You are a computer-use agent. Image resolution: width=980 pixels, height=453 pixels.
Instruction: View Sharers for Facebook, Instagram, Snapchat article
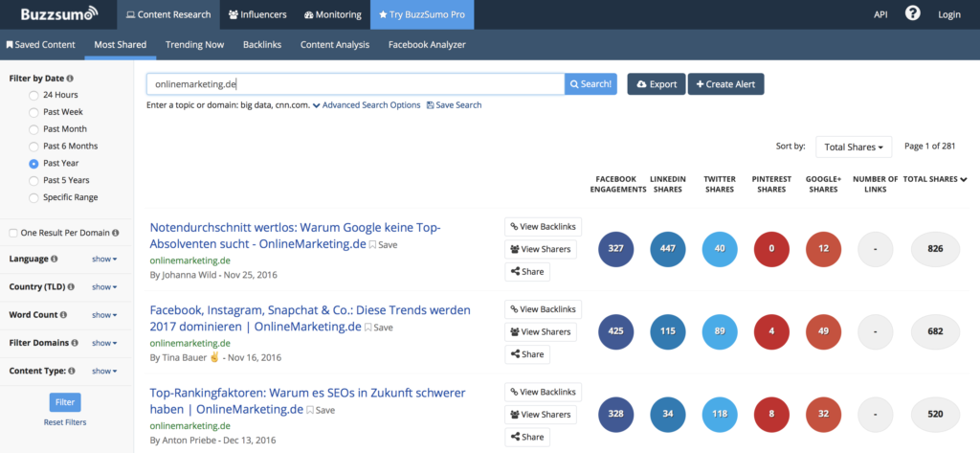tap(541, 331)
